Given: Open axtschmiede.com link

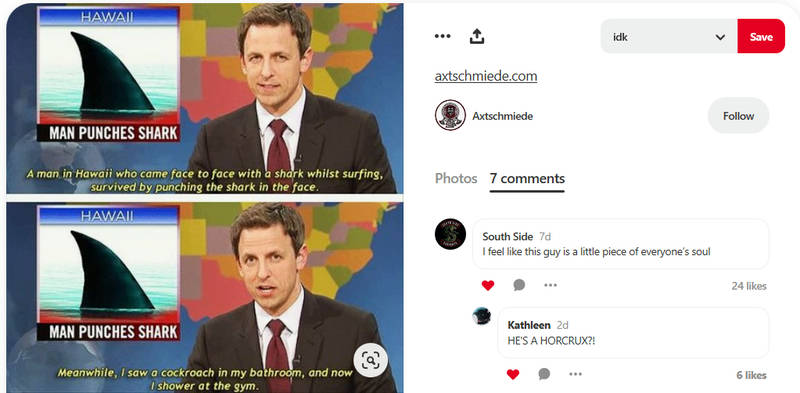Looking at the screenshot, I should click(x=486, y=77).
